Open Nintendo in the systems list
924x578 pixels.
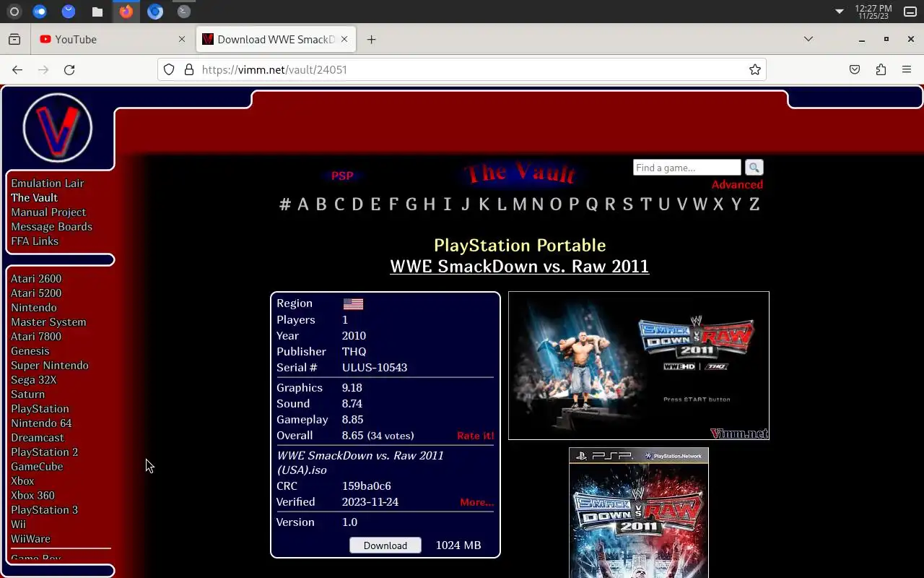tap(34, 308)
